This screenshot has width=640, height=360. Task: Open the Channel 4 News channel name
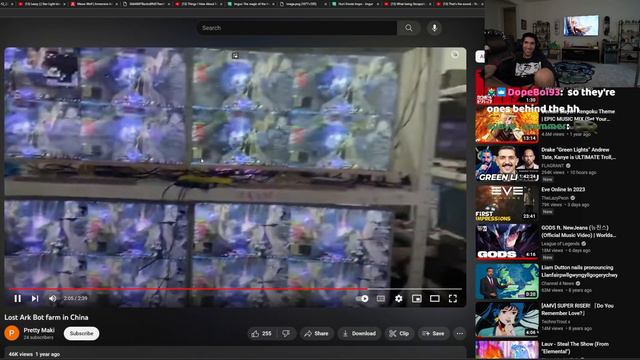point(558,283)
